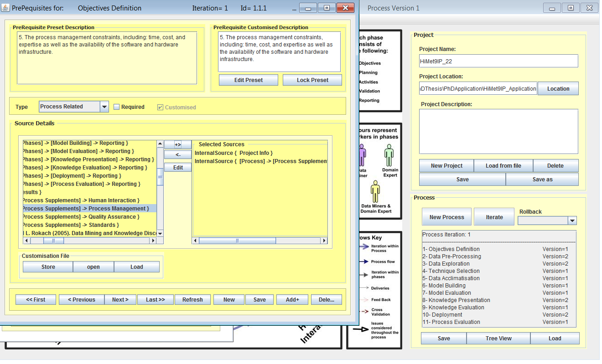The width and height of the screenshot is (602, 364).
Task: Click the add source arrow button
Action: point(178,144)
